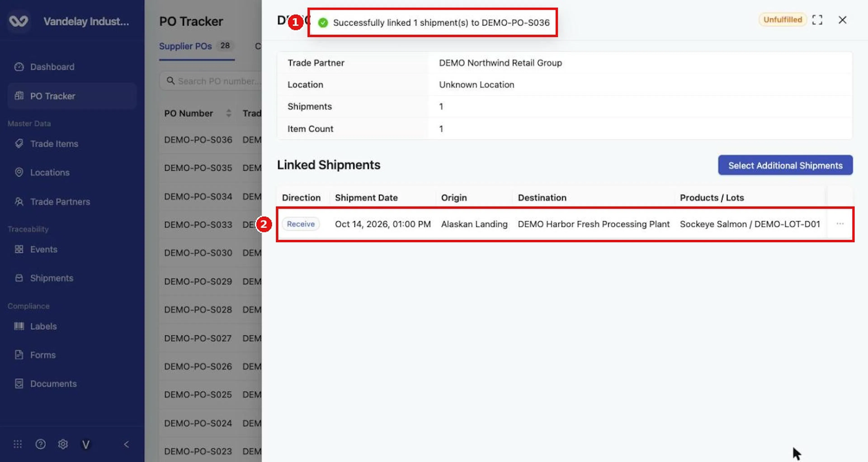The image size is (868, 462).
Task: Open the Documents sidebar item
Action: (x=72, y=384)
